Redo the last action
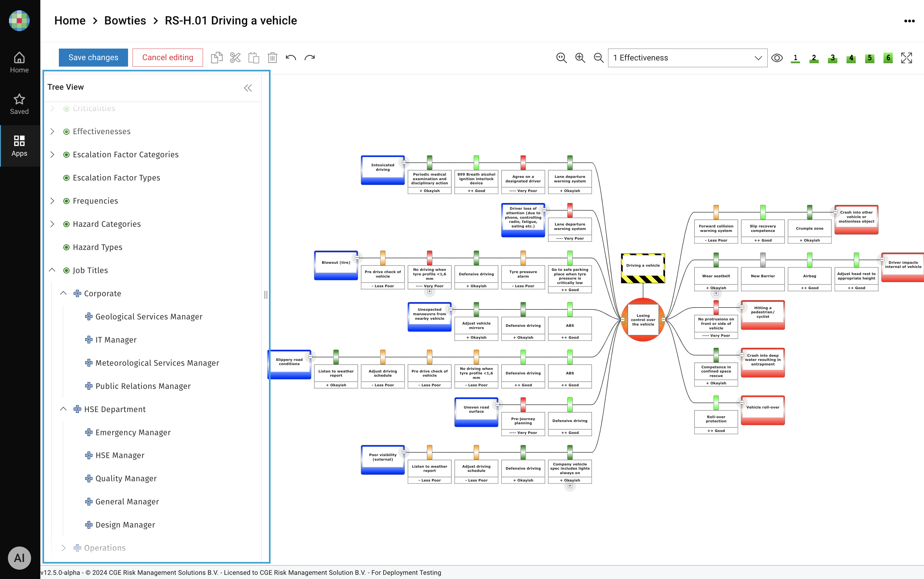Screen dimensions: 924x579 (x=310, y=58)
